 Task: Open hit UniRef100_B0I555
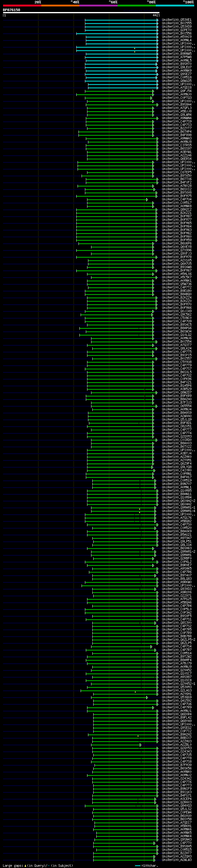(x=176, y=23)
